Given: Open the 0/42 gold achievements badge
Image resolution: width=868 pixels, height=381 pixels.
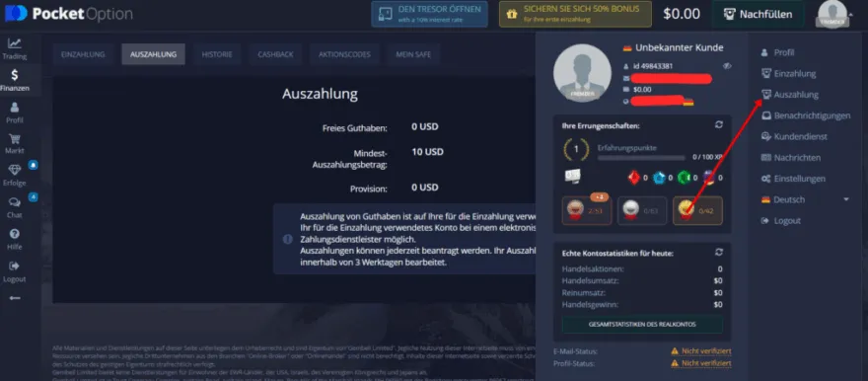Looking at the screenshot, I should coord(697,210).
